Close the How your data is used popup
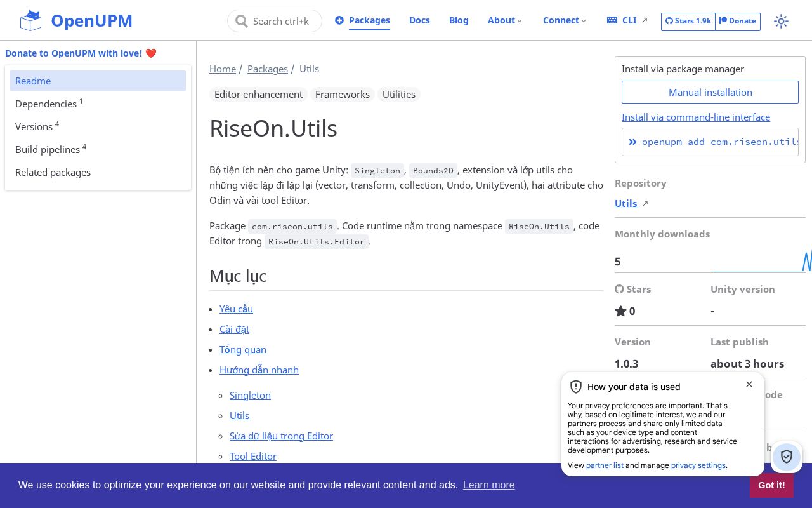This screenshot has height=508, width=812. [x=749, y=384]
